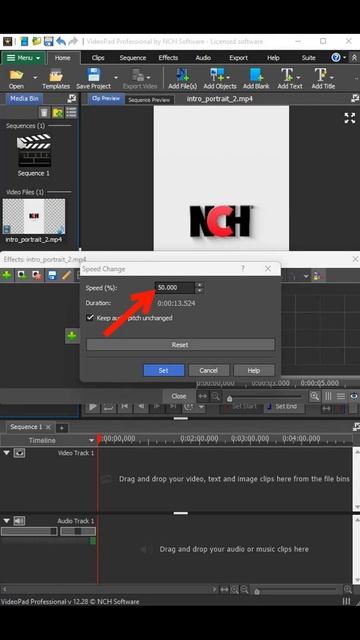
Task: Toggle the eye icon in Effects window
Action: point(353,396)
